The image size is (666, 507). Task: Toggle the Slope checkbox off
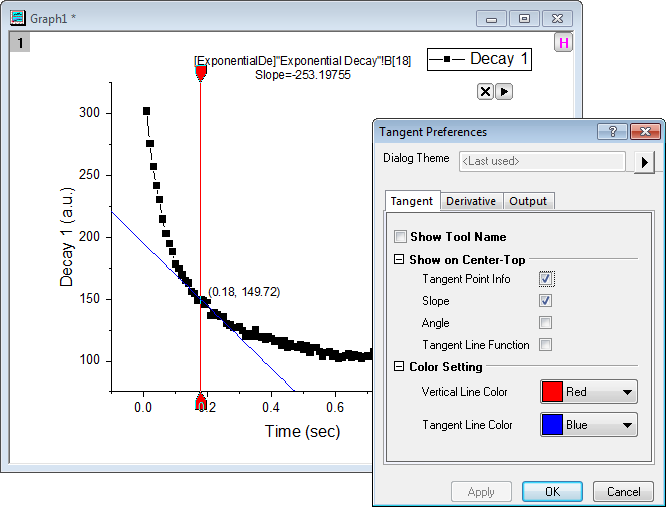[545, 301]
